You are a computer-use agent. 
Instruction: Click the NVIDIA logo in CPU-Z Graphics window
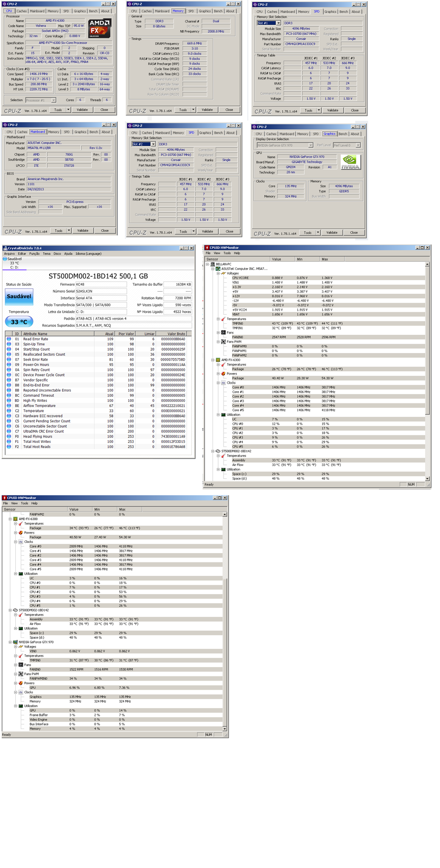[351, 162]
